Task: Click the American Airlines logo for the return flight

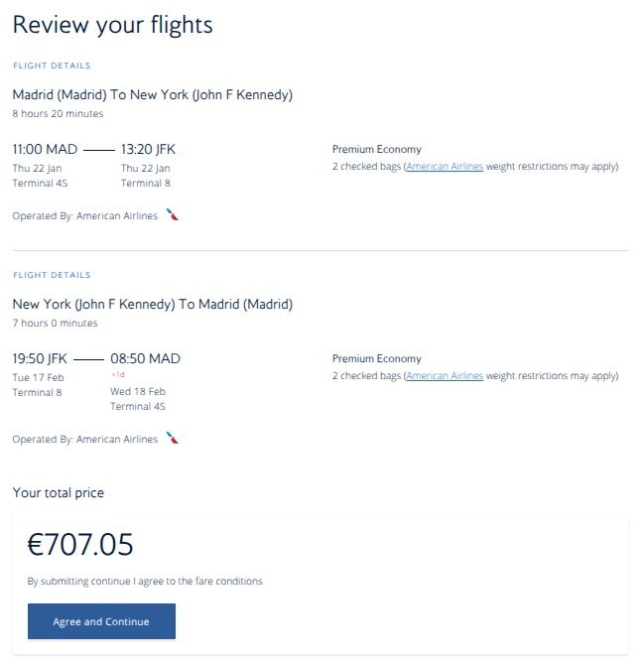Action: (x=173, y=439)
